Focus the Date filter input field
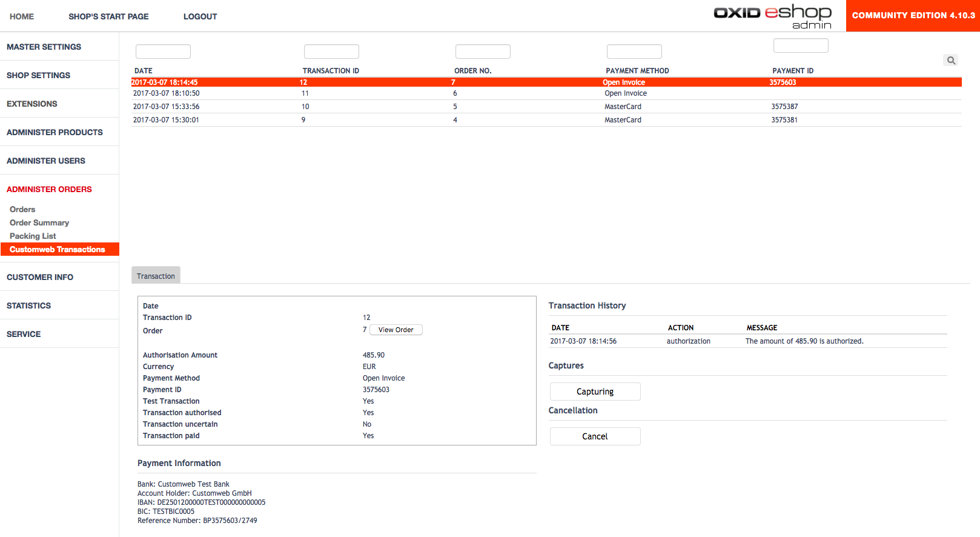Viewport: 980px width, 537px height. pos(163,52)
